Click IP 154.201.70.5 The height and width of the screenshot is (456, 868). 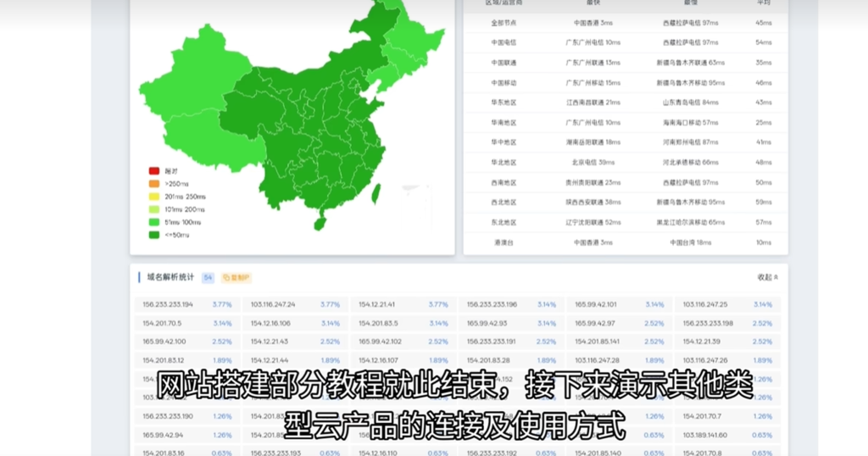(162, 323)
